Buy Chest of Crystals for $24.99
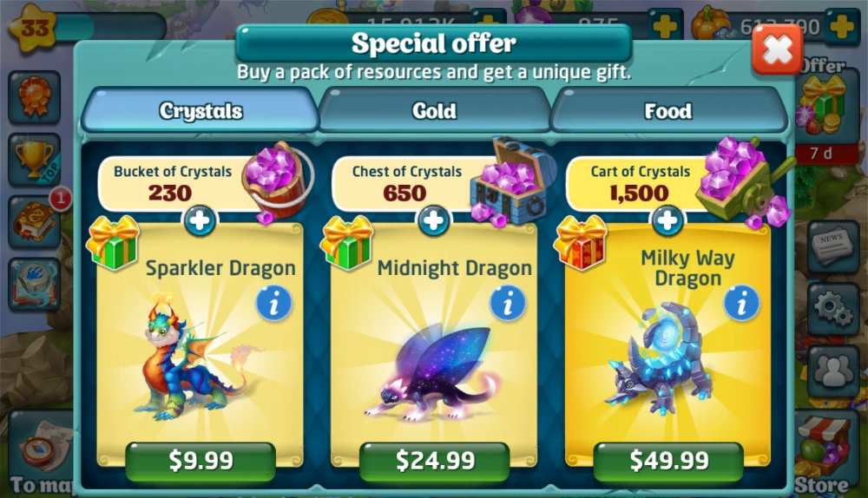The image size is (868, 498). tap(435, 461)
